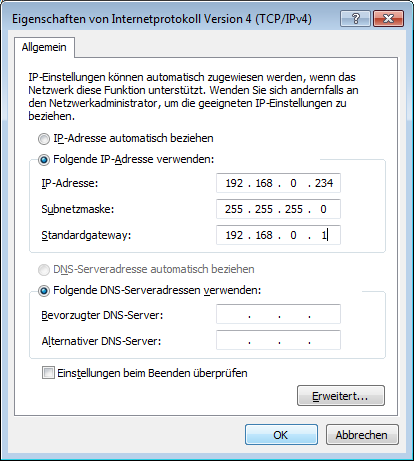
Task: Click the 168 octet in IP-Adresse
Action: click(x=264, y=183)
